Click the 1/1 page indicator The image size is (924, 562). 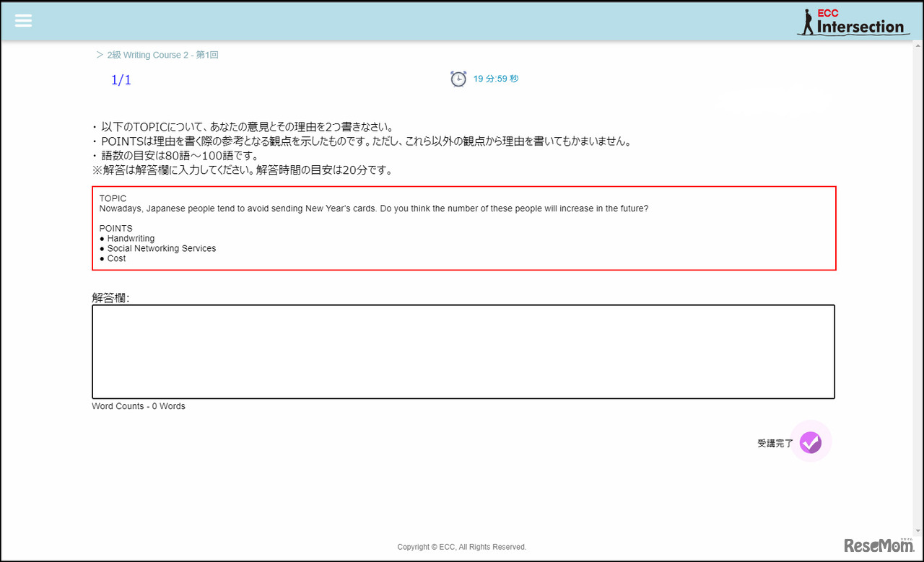pyautogui.click(x=121, y=79)
